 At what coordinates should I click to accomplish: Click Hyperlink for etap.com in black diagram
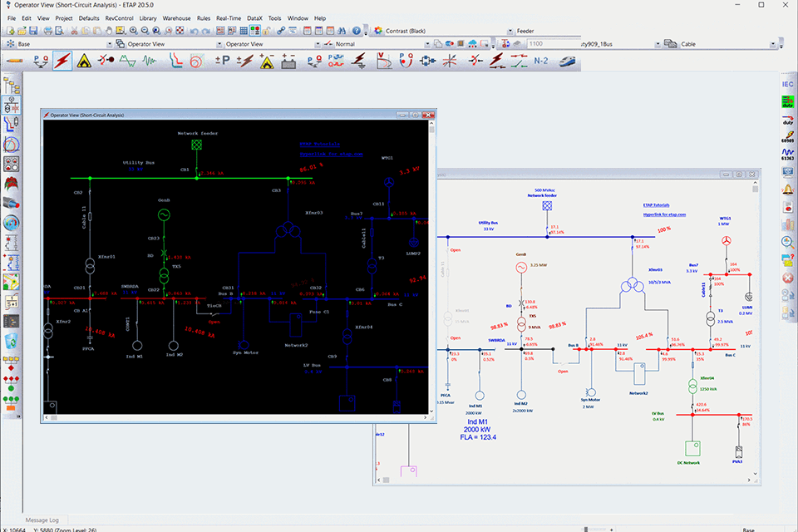click(331, 154)
